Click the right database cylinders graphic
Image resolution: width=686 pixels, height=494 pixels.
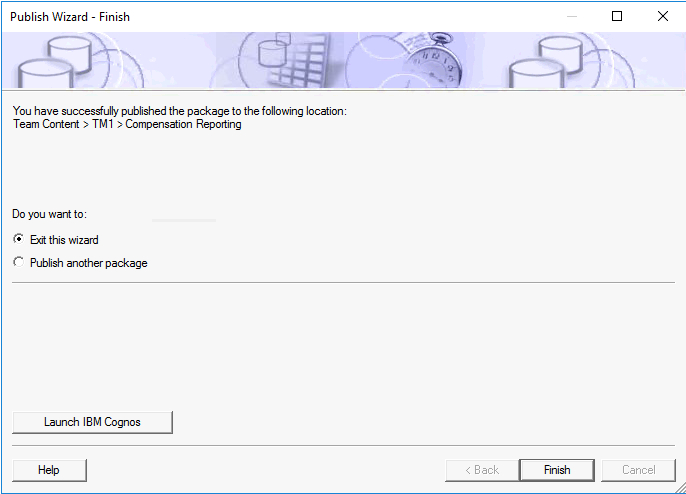(547, 62)
